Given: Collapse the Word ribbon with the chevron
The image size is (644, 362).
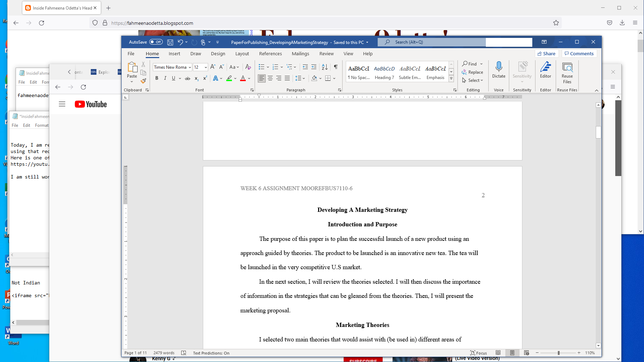Looking at the screenshot, I should click(x=596, y=90).
